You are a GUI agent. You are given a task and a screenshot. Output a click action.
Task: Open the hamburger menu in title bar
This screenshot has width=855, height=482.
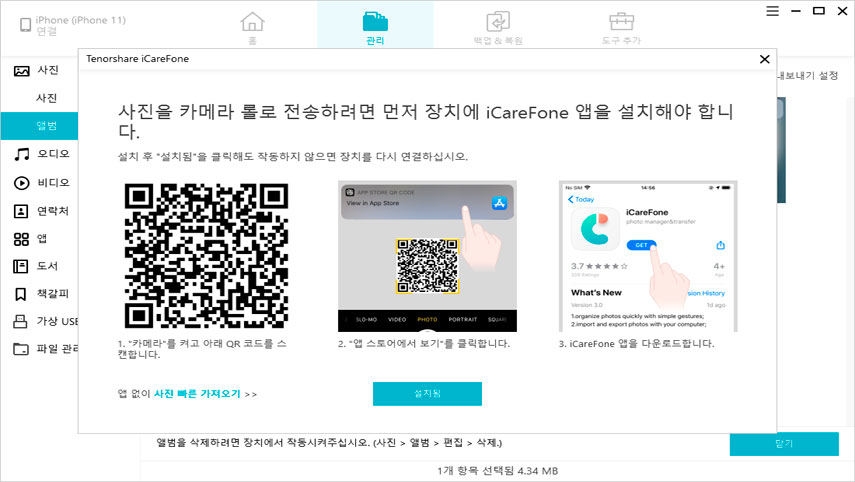(772, 10)
